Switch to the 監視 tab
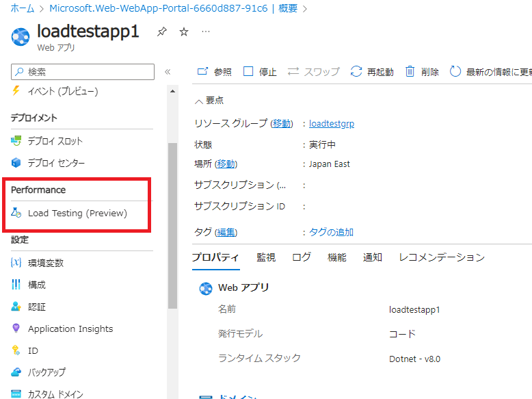532x399 pixels. 266,257
